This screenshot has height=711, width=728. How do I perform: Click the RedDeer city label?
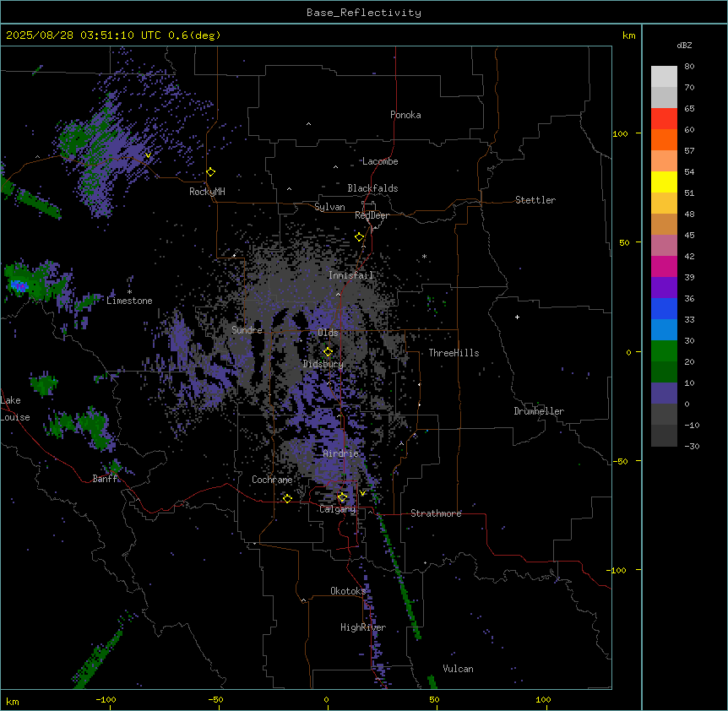(x=372, y=215)
